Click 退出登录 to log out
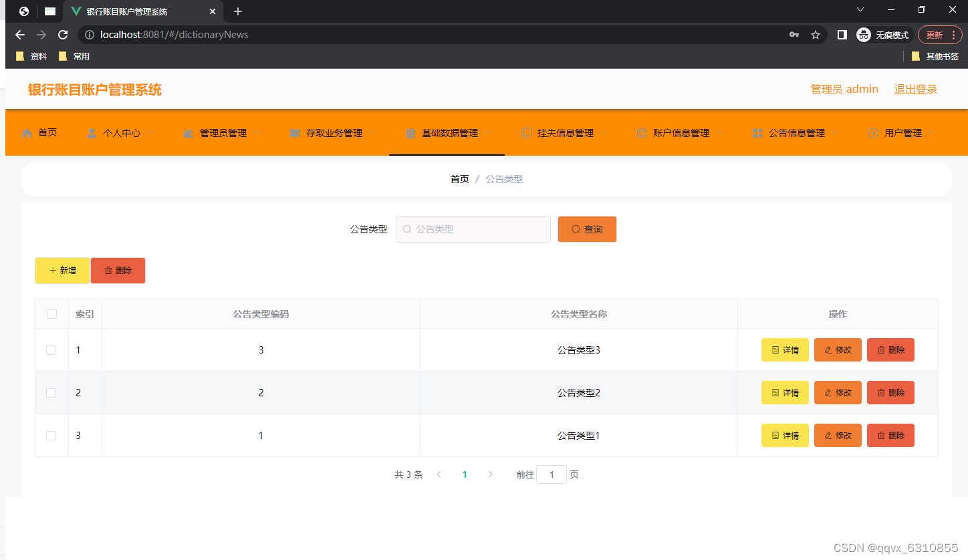968x560 pixels. 916,90
